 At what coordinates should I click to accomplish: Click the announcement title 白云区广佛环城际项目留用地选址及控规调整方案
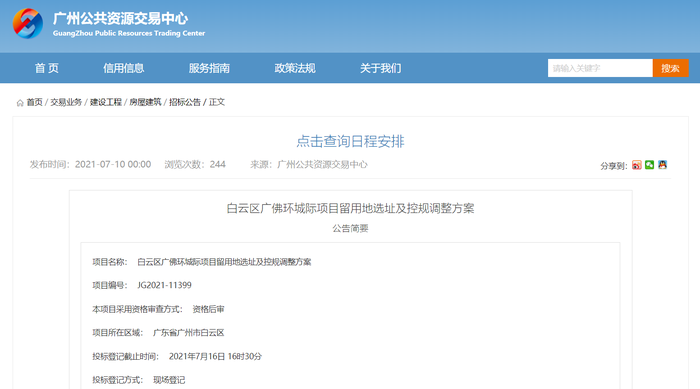(x=350, y=209)
